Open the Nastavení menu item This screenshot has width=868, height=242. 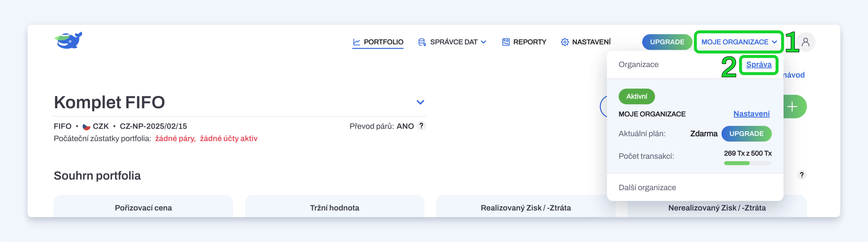(x=586, y=42)
